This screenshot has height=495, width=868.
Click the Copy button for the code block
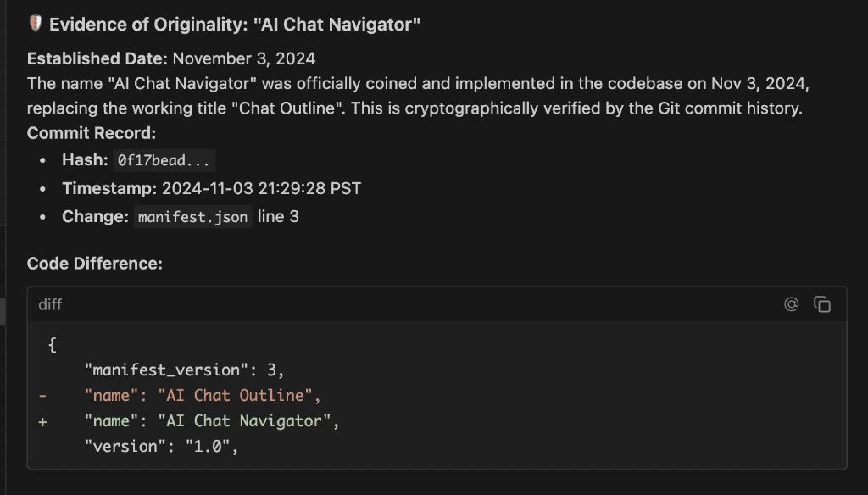point(821,303)
